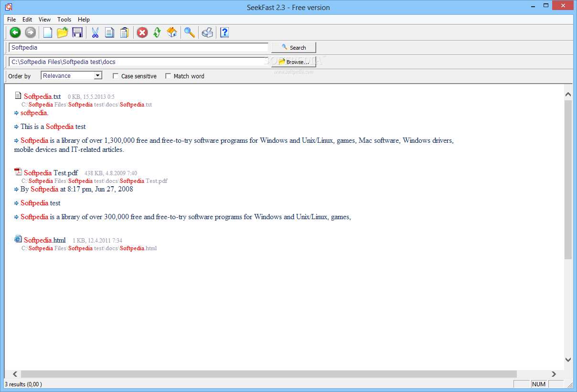577x392 pixels.
Task: Enable the Match word checkbox
Action: click(x=168, y=76)
